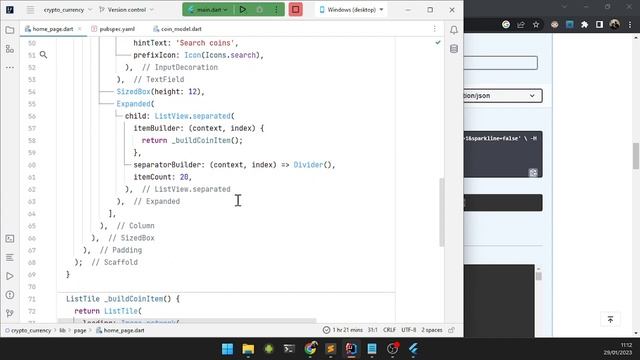
Task: Open the terminal app in the taskbar
Action: click(289, 349)
